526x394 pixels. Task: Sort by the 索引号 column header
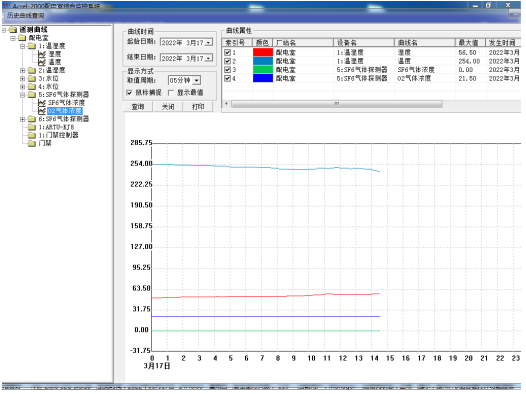237,43
